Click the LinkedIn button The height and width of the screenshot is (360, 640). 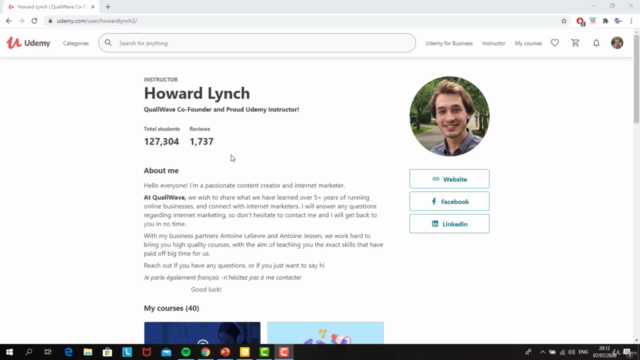point(449,224)
